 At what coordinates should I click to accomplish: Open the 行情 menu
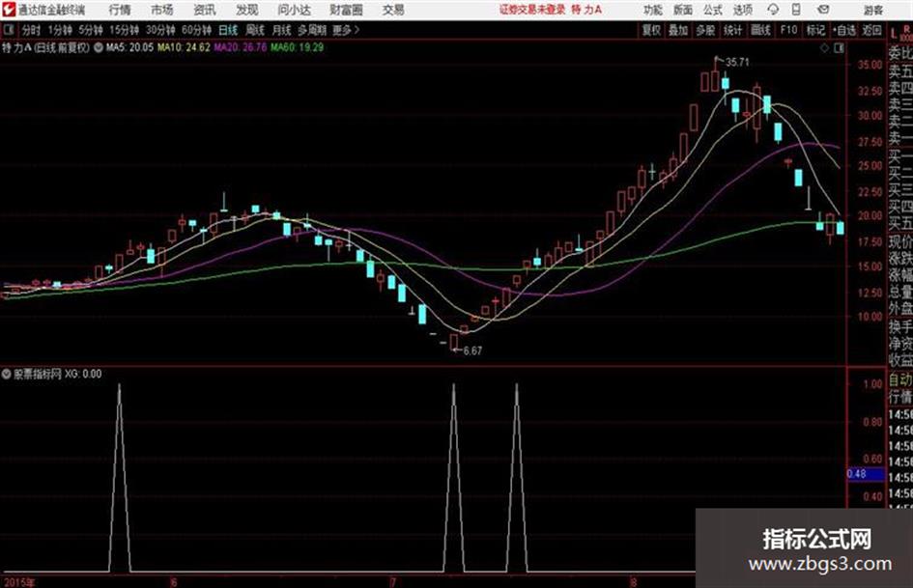(x=120, y=10)
